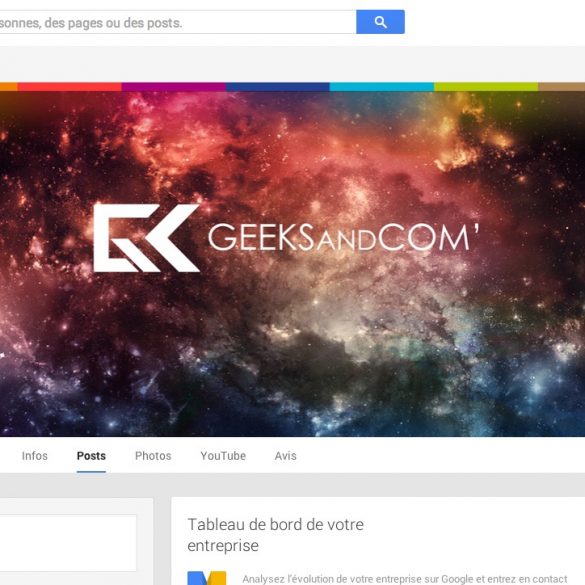This screenshot has height=585, width=585.
Task: Focus the search field for people, pages or posts
Action: tap(178, 22)
